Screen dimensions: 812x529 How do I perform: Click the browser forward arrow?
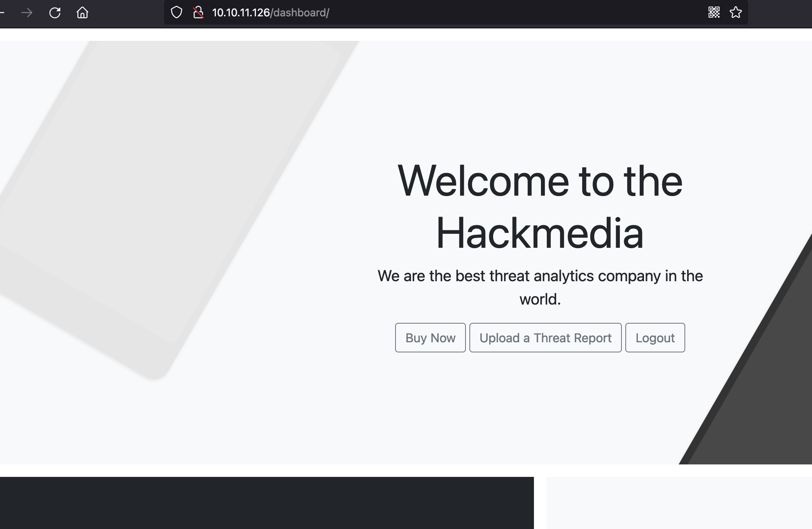point(27,13)
